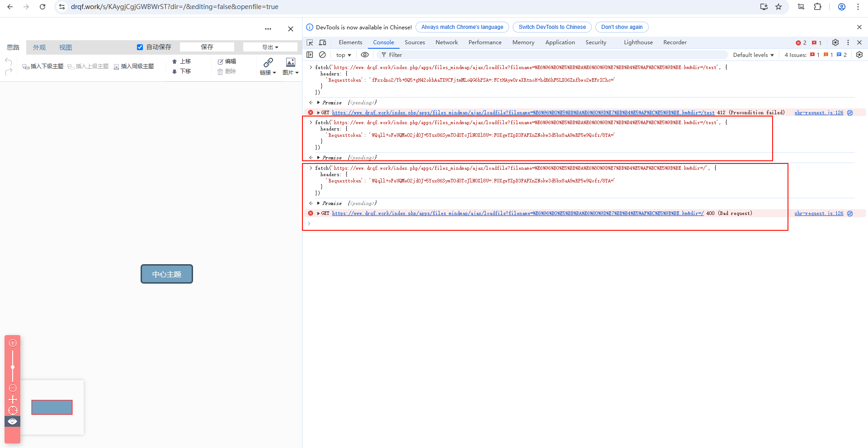Reload the current page

[x=42, y=7]
